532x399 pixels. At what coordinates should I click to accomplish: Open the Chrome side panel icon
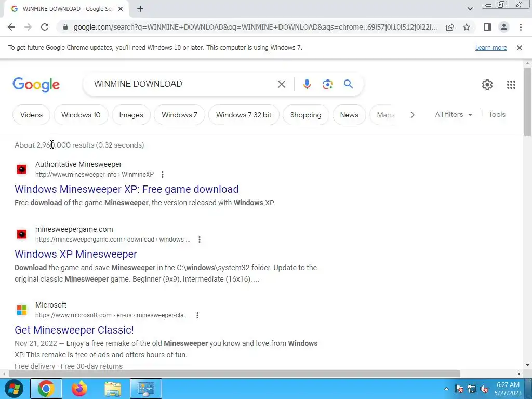point(487,27)
